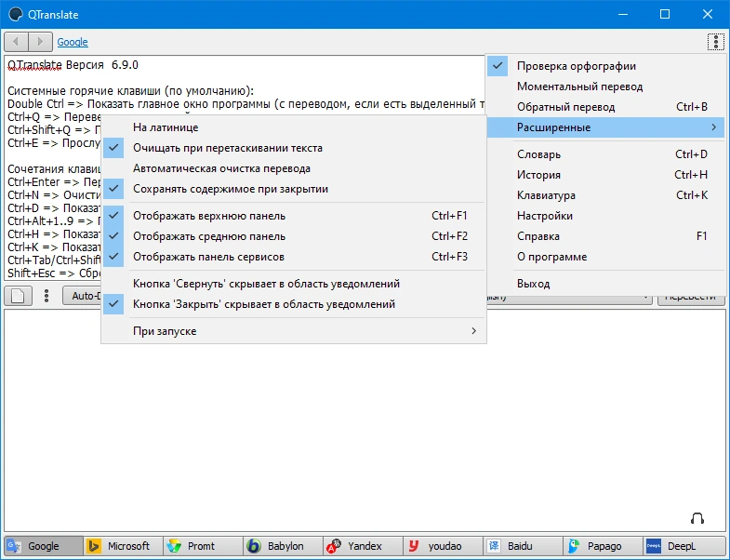Select the youdao translation service
Viewport: 730px width, 560px height.
444,545
